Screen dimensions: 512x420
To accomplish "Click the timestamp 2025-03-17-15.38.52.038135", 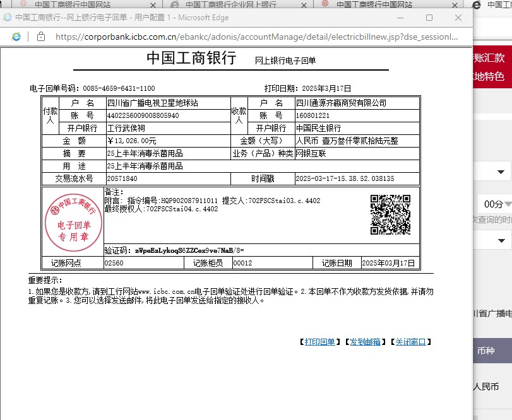I will coord(345,178).
